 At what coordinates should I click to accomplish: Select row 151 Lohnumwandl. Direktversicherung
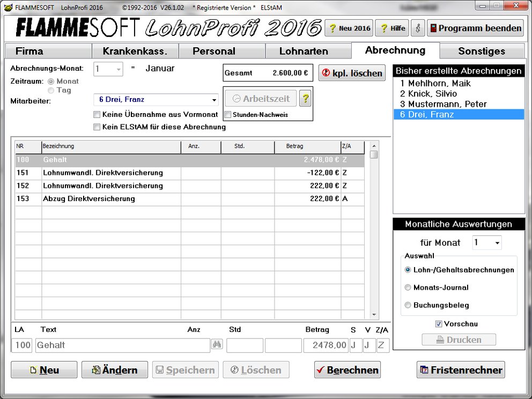[x=190, y=173]
